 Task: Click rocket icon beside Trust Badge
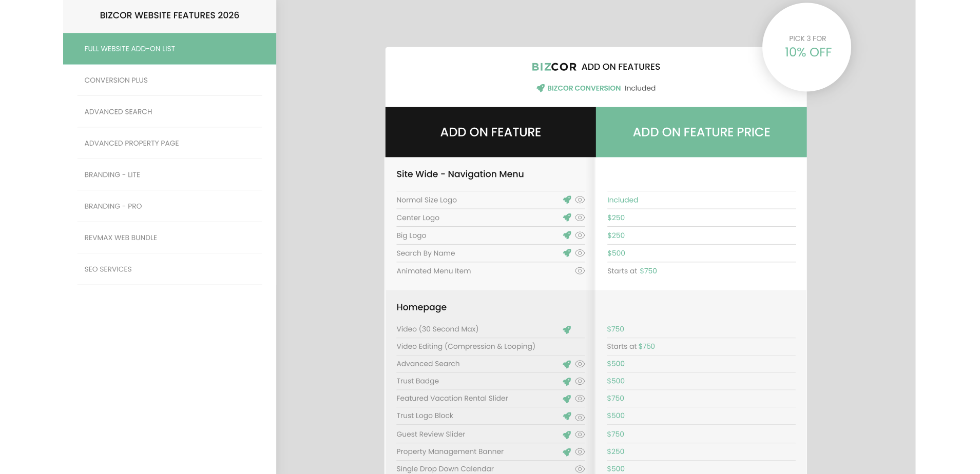point(567,382)
